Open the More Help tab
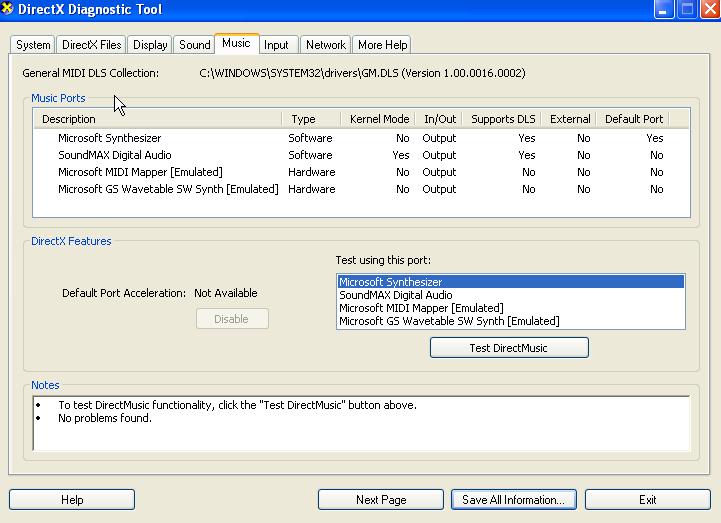Viewport: 721px width, 523px height. pyautogui.click(x=382, y=45)
